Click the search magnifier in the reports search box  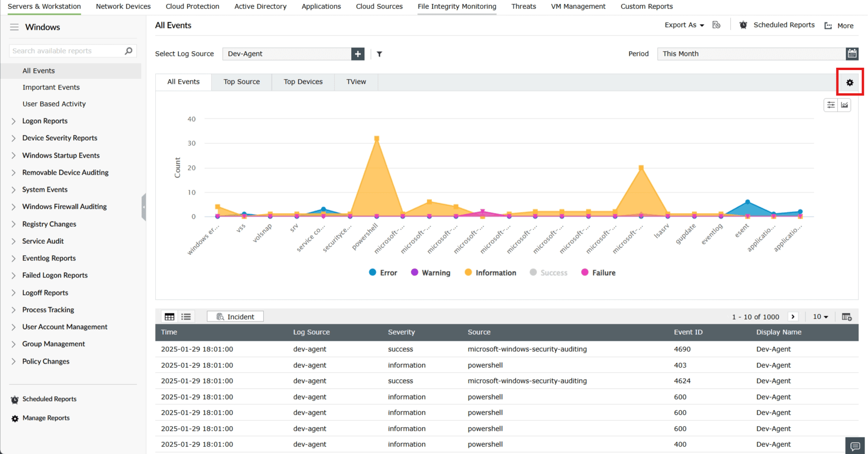(x=128, y=51)
